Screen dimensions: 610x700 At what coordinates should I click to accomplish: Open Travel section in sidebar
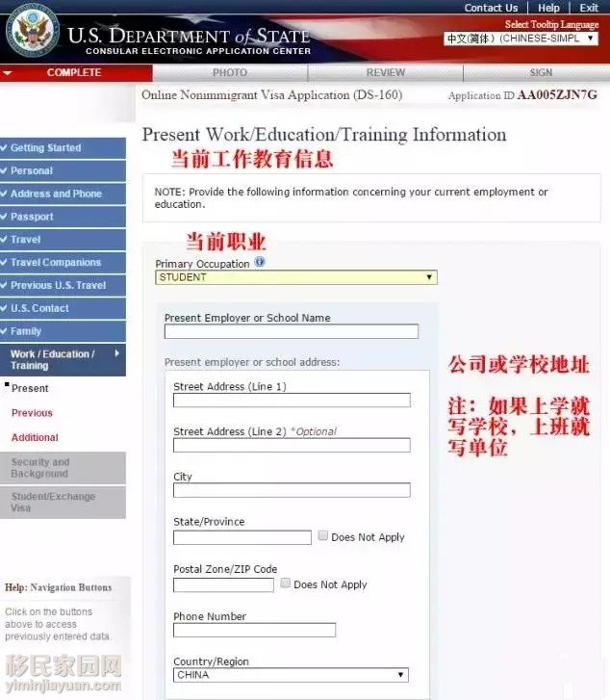(x=63, y=240)
